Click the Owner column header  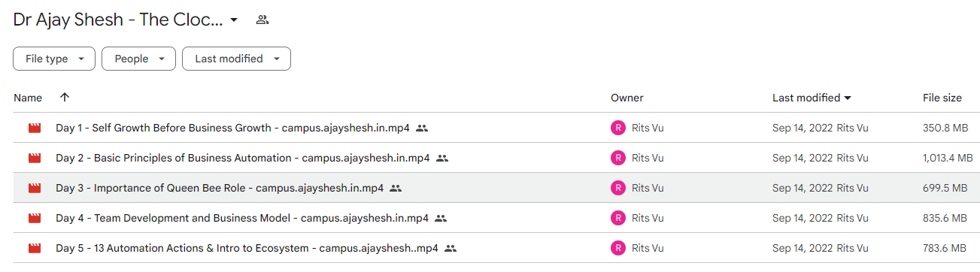(x=627, y=98)
